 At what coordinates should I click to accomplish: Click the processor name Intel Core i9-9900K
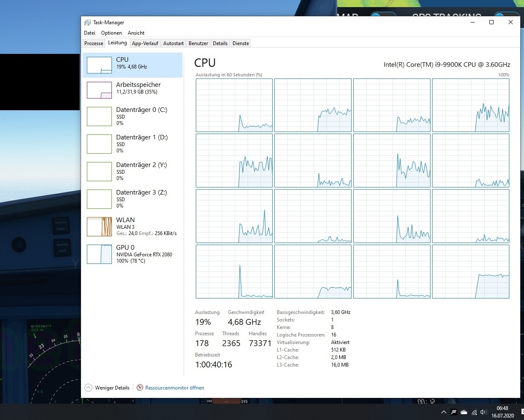447,64
